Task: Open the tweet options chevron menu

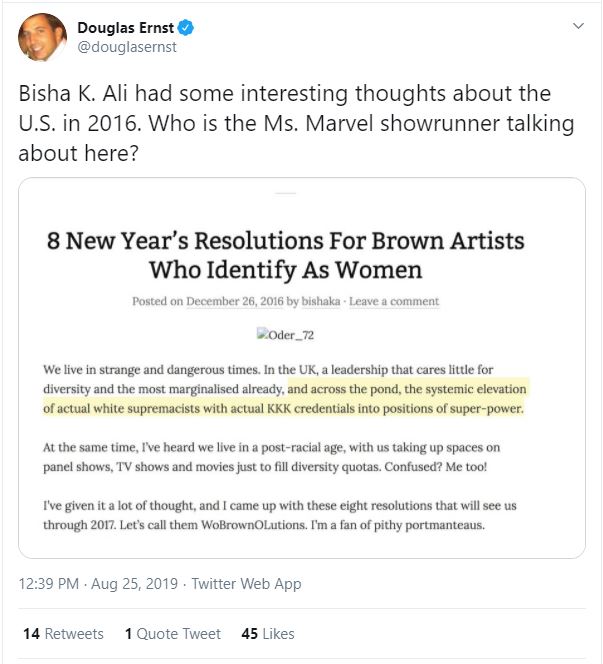Action: (578, 25)
